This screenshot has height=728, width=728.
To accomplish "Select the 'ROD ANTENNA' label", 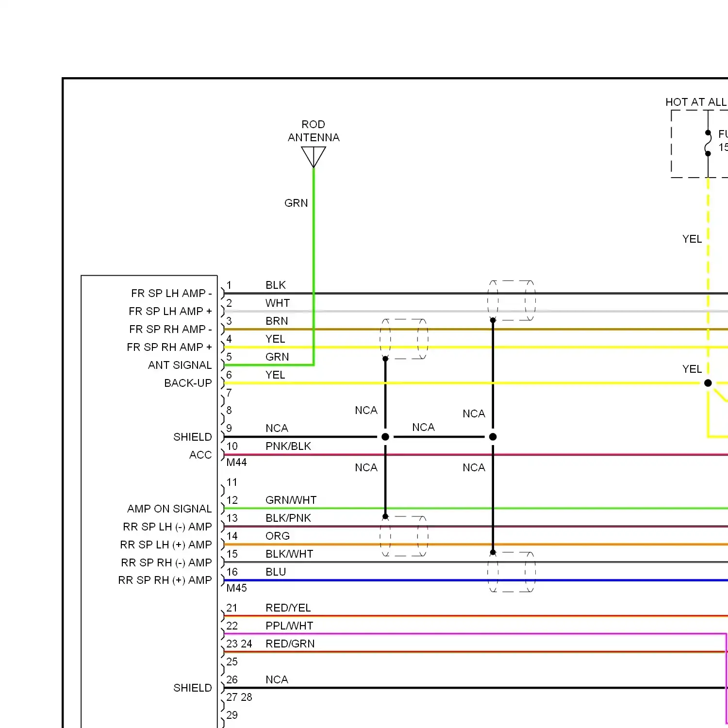I will coord(314,131).
